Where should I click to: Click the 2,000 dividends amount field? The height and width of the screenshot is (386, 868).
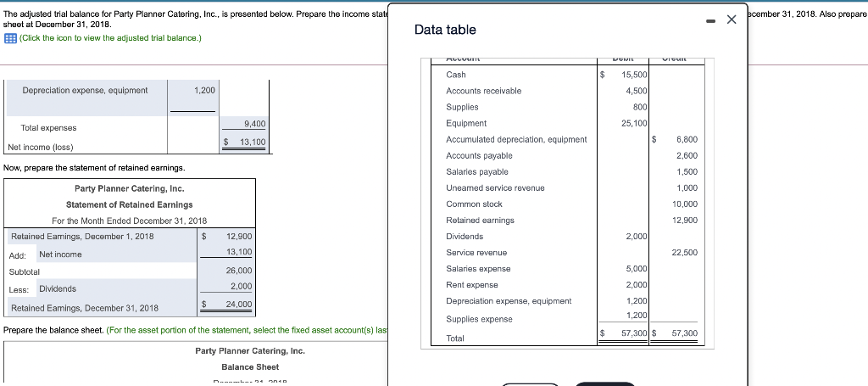click(x=226, y=286)
